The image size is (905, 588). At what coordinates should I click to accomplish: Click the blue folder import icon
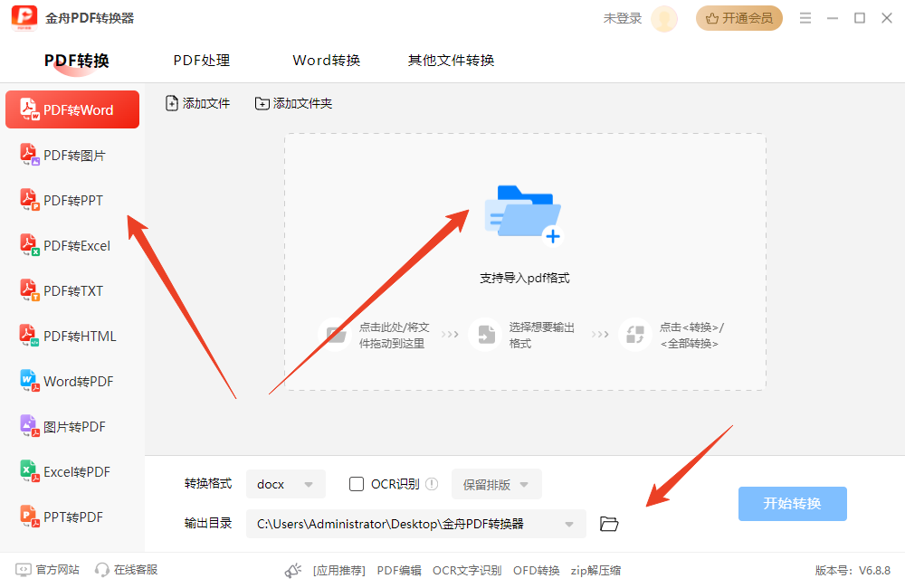(524, 214)
